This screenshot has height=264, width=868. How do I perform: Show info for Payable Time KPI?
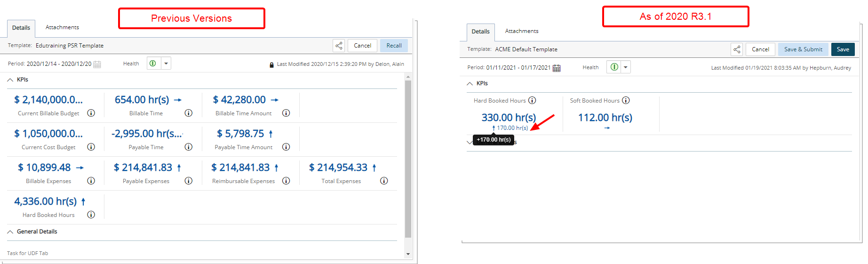pyautogui.click(x=189, y=147)
